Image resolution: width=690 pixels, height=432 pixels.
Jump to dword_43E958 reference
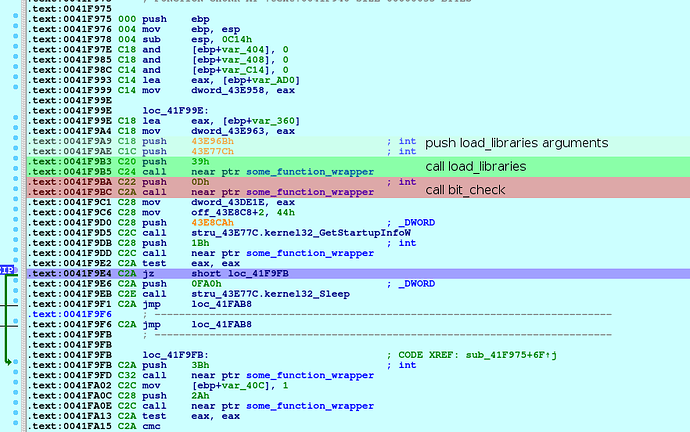[228, 90]
